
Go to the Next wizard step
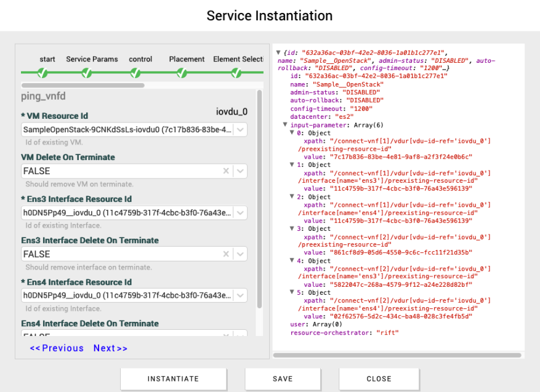coord(110,348)
